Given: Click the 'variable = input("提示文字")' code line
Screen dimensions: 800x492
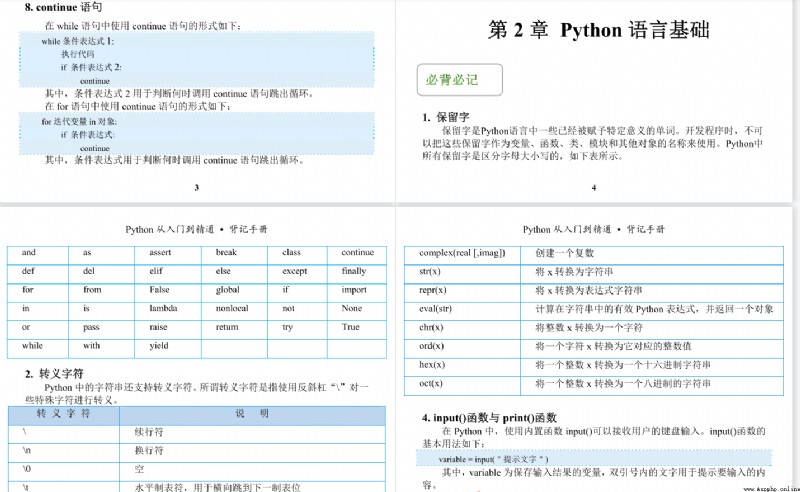Looking at the screenshot, I should 493,459.
